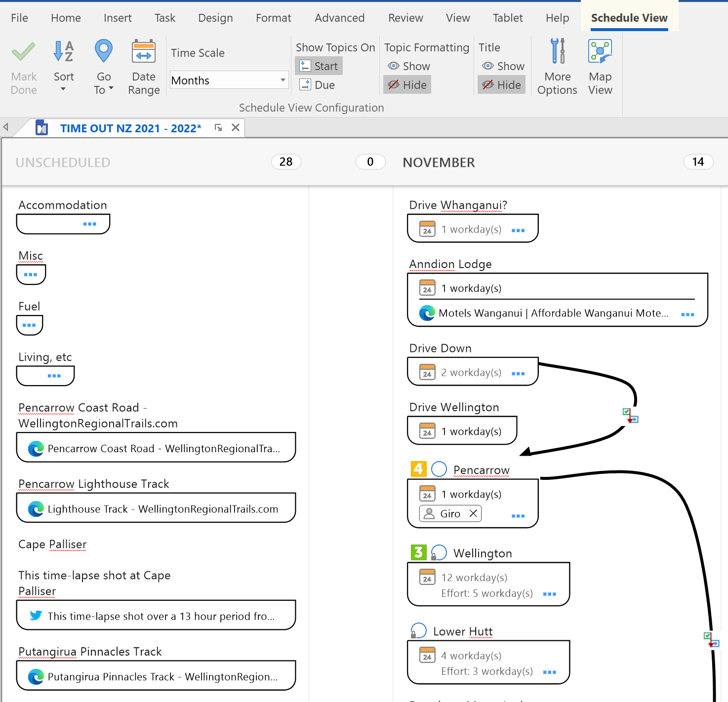The image size is (728, 702).
Task: Expand the Accommodation topic ellipsis
Action: coord(89,224)
